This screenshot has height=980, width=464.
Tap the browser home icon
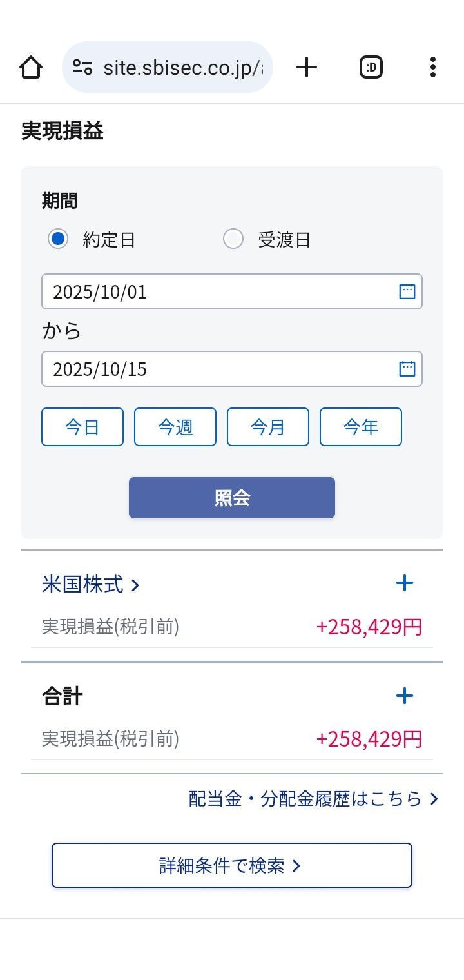(31, 67)
